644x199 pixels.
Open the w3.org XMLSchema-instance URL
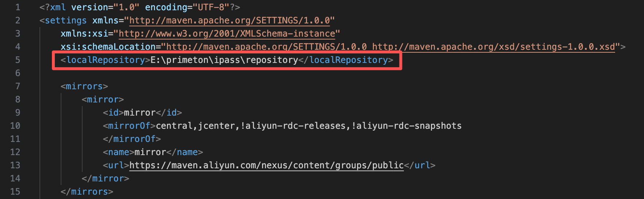(x=227, y=34)
